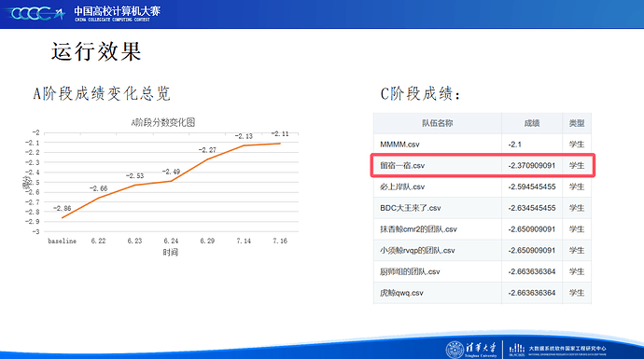Click the score -2.1 in the MMMM.csv row
The image size is (644, 359).
(x=514, y=145)
